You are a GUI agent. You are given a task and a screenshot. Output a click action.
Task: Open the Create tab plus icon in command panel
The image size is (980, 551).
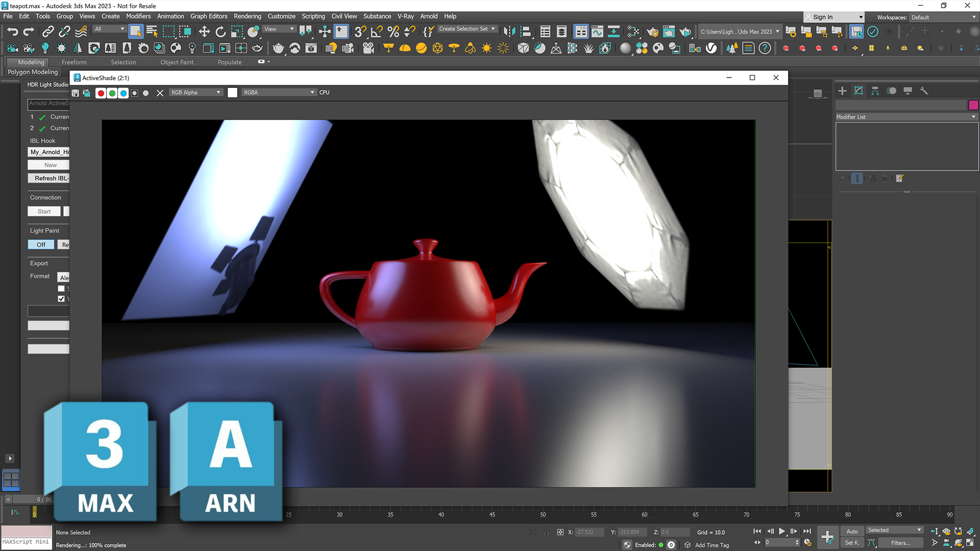tap(842, 91)
